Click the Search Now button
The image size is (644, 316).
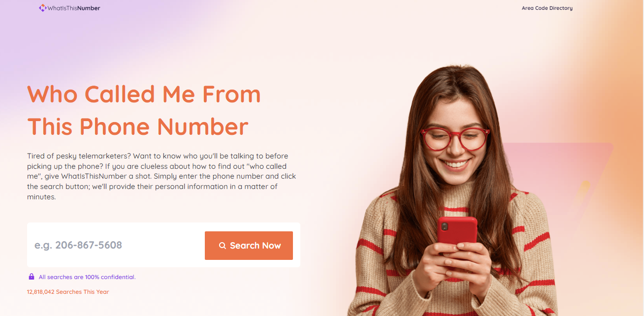coord(249,246)
